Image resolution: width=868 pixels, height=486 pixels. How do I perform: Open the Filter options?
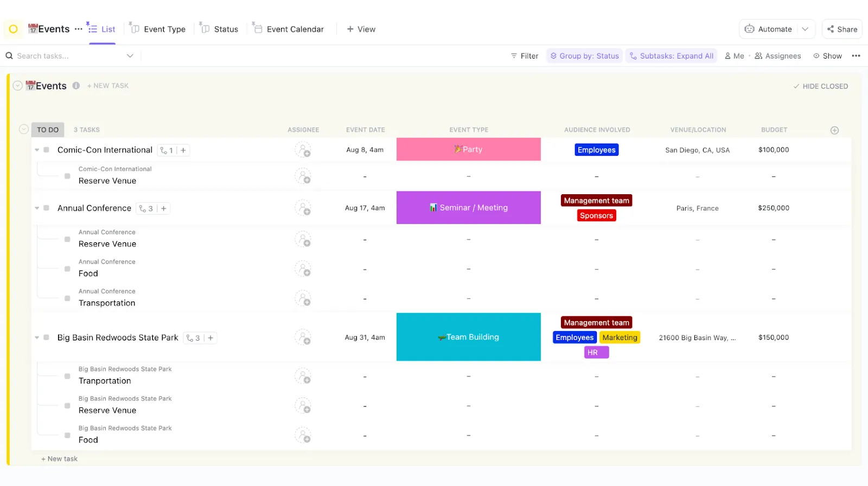[x=525, y=56]
